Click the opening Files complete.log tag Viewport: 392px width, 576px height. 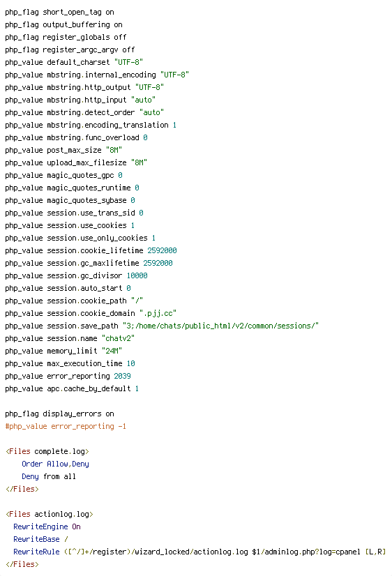point(47,451)
